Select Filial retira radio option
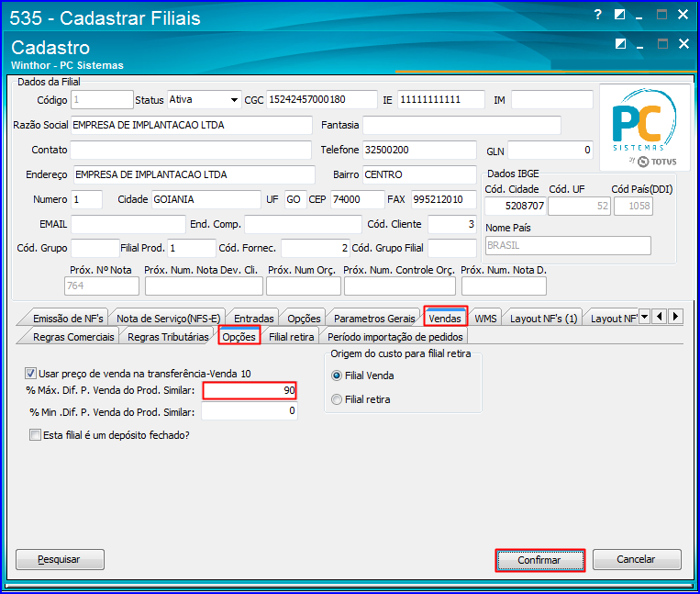The image size is (700, 594). pyautogui.click(x=337, y=399)
